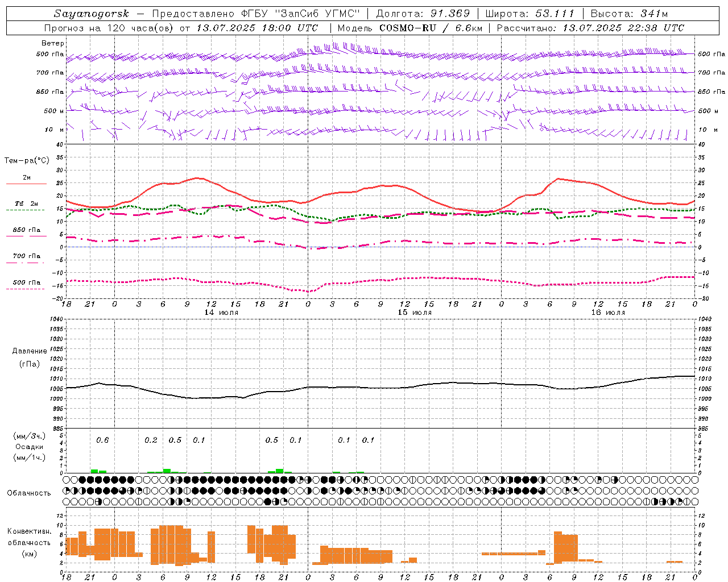Click the 10 м wind level label on left
728x582 pixels.
55,130
